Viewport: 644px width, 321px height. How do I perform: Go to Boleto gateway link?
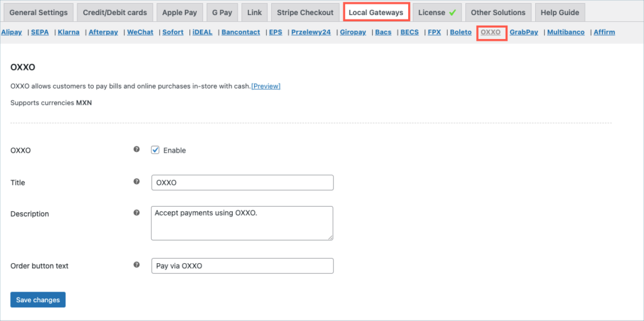click(x=461, y=32)
